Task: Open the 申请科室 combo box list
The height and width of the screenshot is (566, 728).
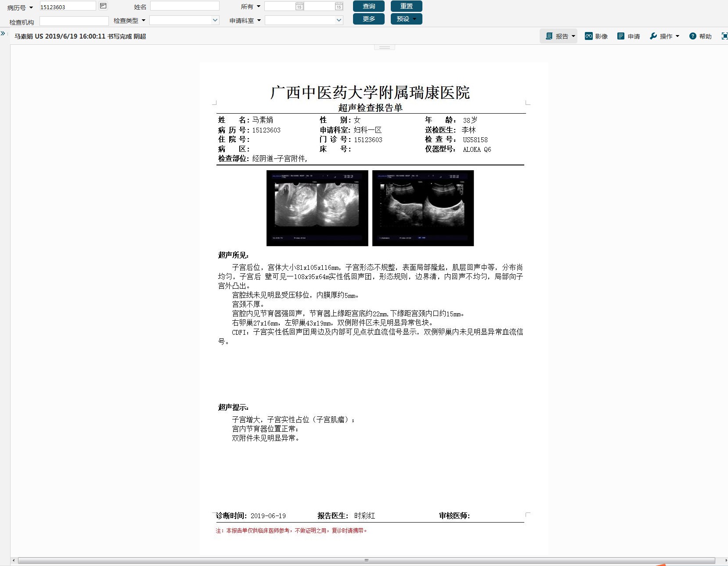Action: 339,20
